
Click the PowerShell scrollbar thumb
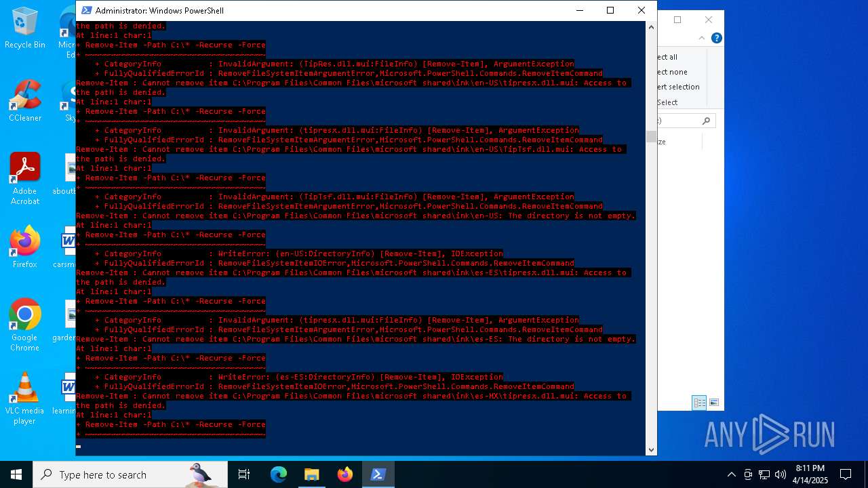pos(651,137)
